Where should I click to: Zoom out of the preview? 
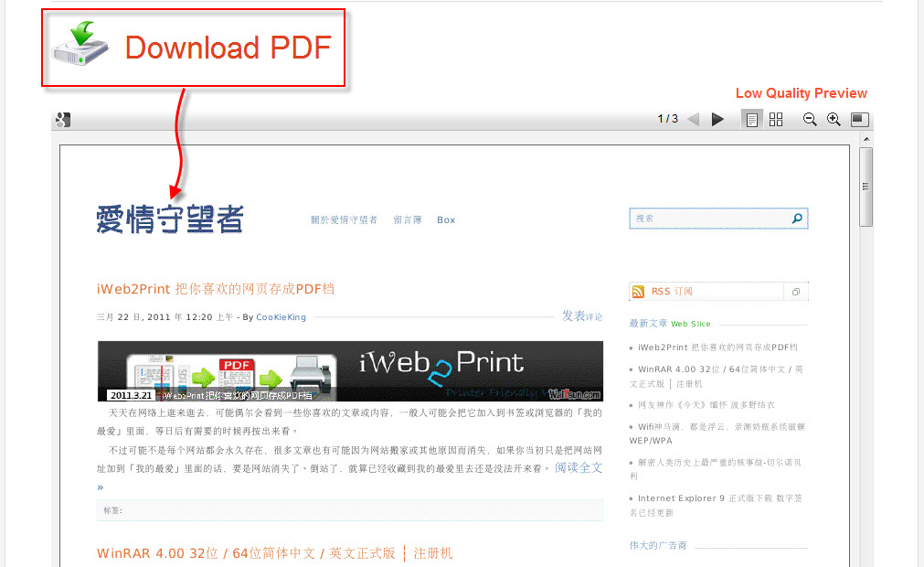(810, 120)
